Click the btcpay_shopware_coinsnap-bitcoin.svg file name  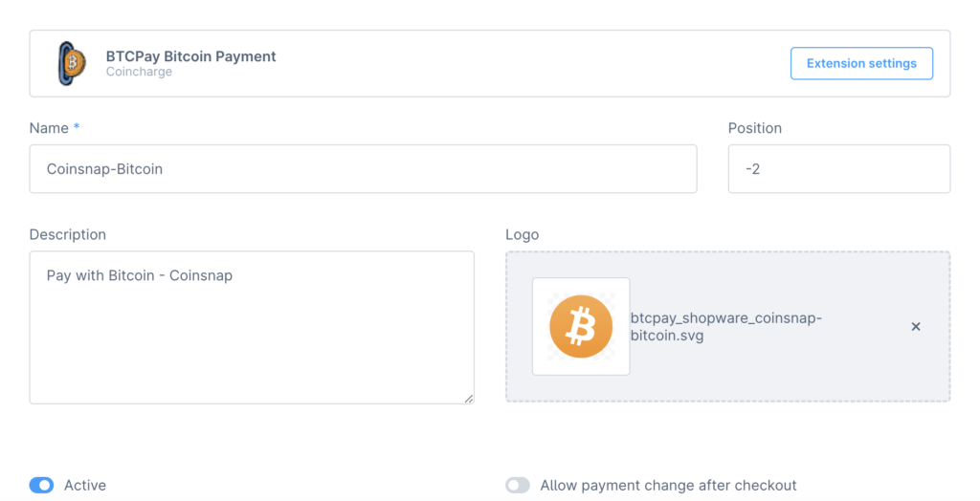725,327
